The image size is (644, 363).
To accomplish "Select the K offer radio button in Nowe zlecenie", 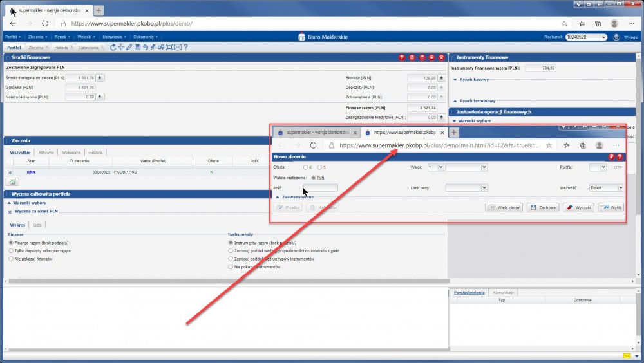I will click(305, 167).
